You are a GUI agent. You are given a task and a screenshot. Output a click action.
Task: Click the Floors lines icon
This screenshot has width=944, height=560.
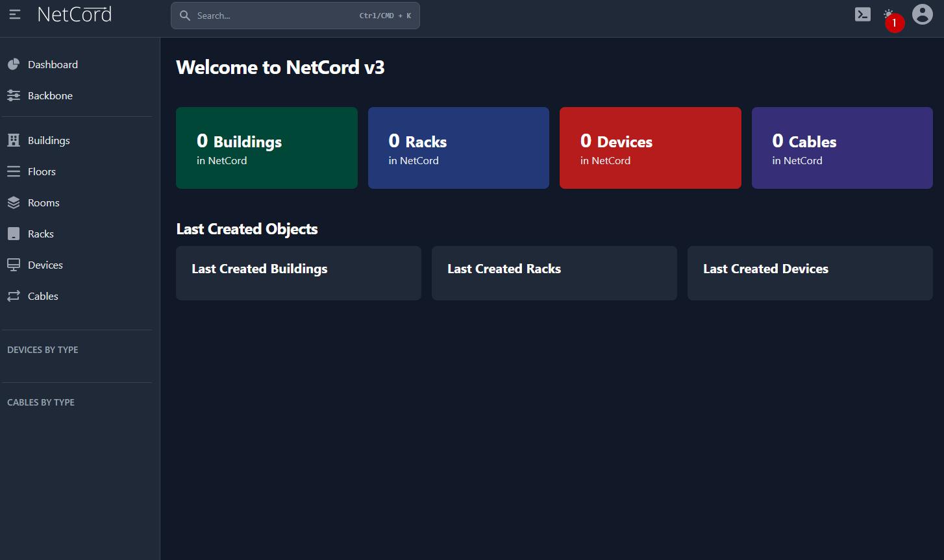(x=14, y=171)
